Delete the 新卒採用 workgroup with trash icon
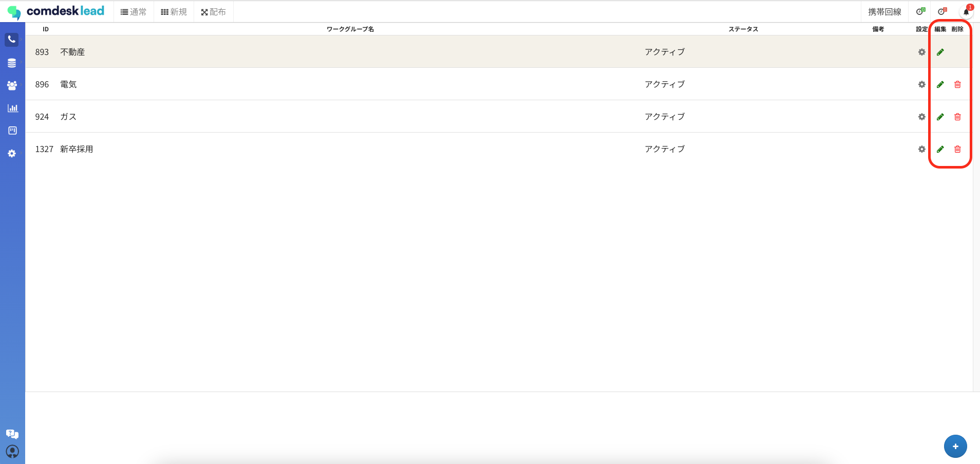Viewport: 980px width, 464px height. [x=957, y=149]
